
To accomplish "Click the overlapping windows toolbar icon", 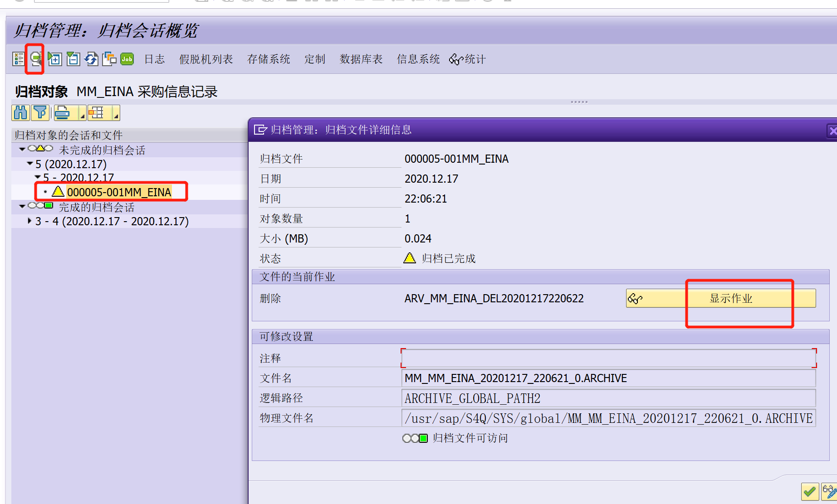I will tap(109, 59).
